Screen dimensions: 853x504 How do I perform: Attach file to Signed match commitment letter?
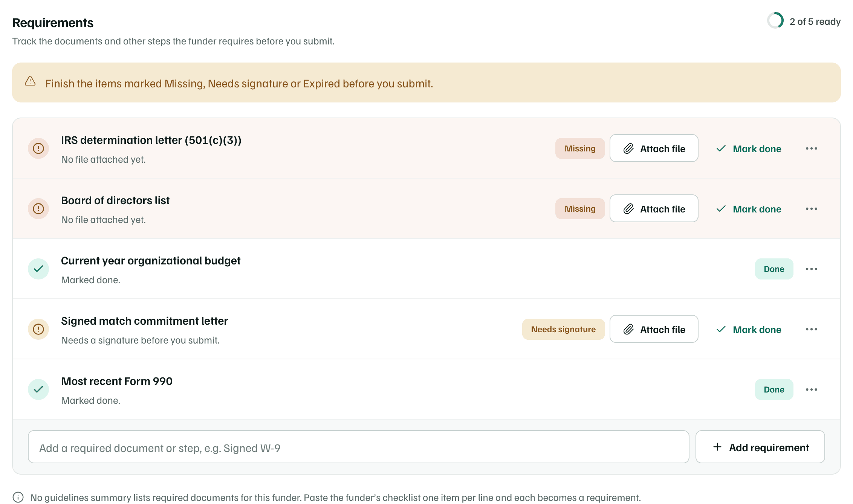(x=654, y=329)
